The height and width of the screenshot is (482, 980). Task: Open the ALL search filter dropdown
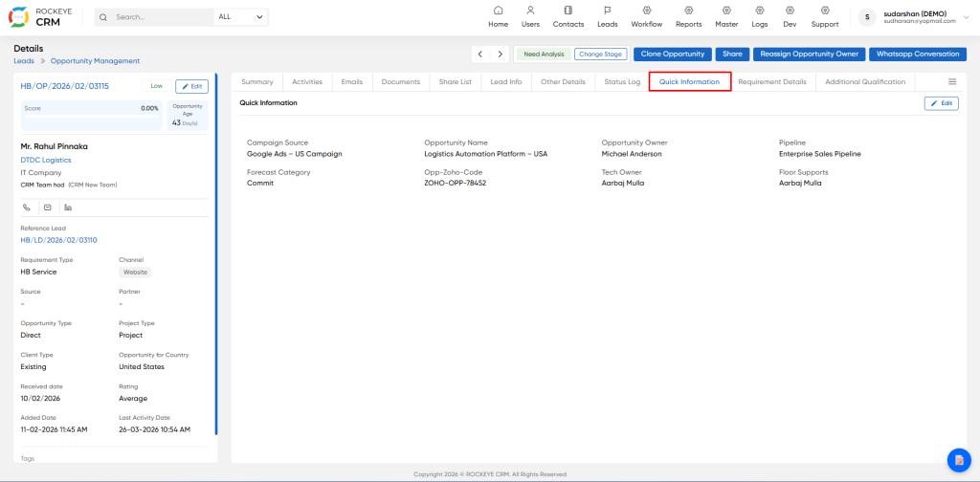(x=240, y=17)
